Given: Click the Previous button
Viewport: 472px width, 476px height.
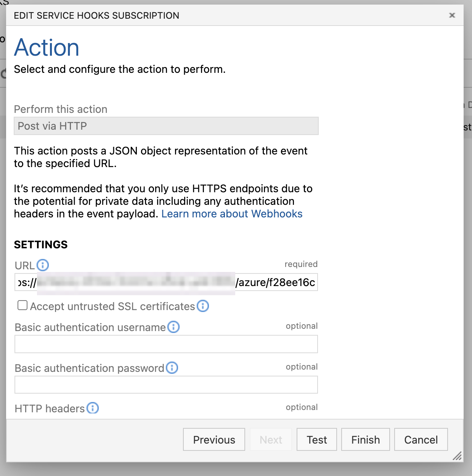Looking at the screenshot, I should click(214, 440).
